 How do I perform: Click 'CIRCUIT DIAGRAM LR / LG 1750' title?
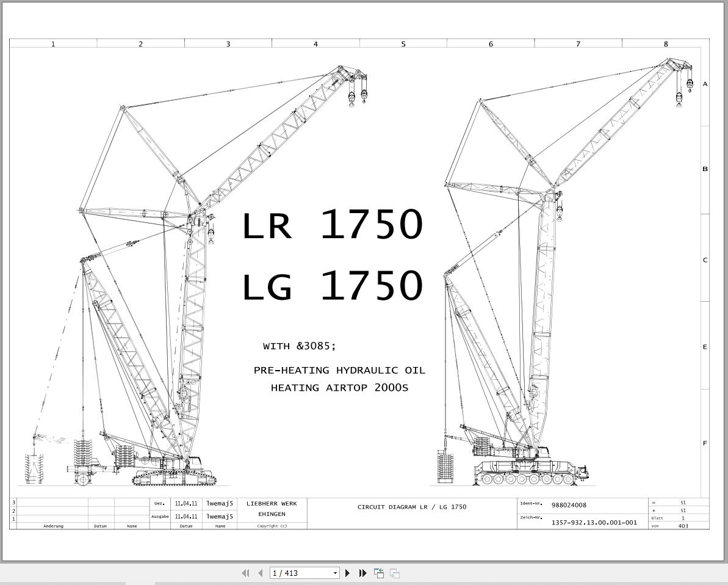[412, 506]
